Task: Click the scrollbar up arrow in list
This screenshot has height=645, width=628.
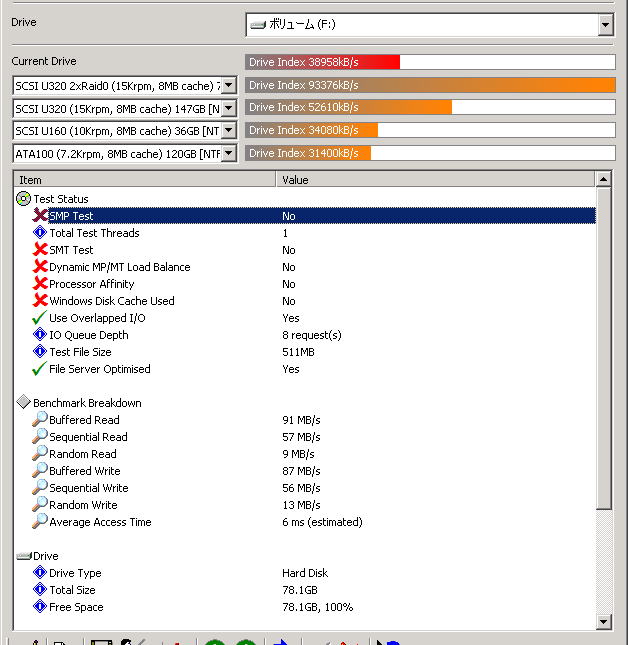Action: [603, 180]
